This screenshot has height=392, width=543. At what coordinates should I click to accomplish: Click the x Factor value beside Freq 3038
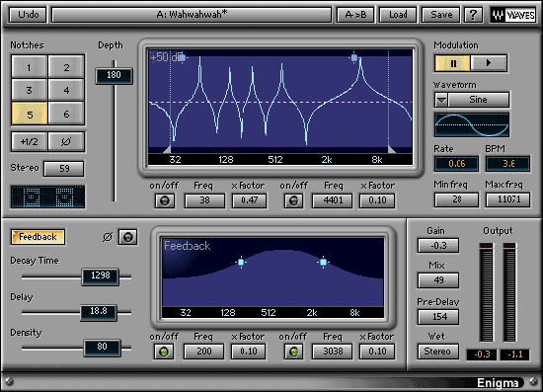click(x=377, y=352)
